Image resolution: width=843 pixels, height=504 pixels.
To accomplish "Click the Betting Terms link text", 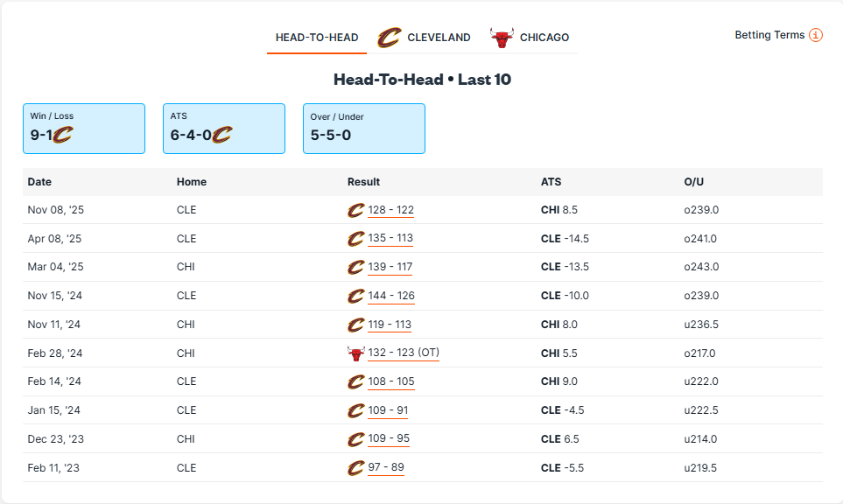I will 769,35.
